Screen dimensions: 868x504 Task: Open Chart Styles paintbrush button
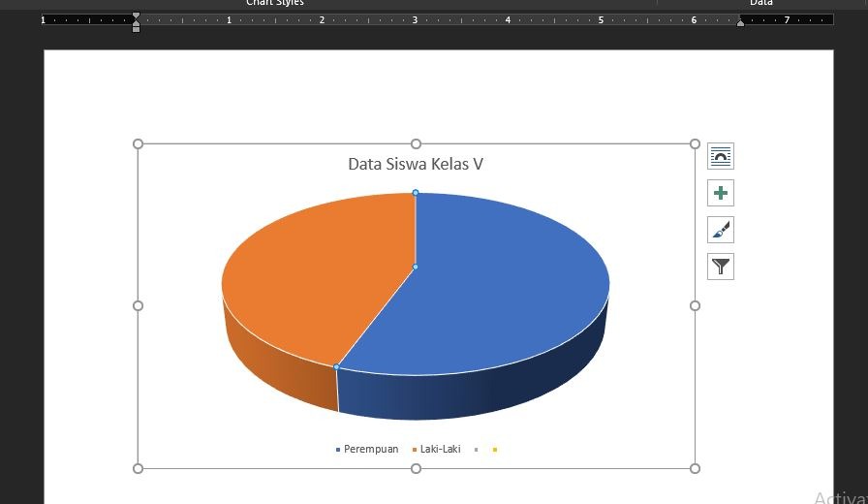[x=720, y=230]
